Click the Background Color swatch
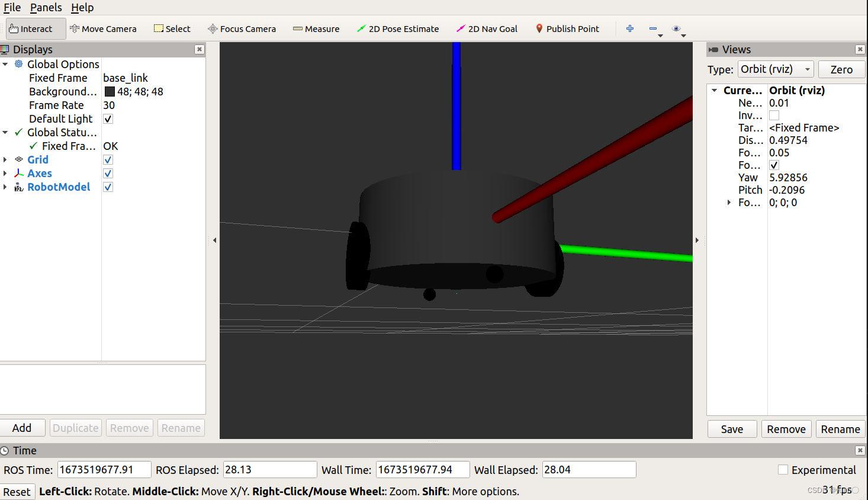The height and width of the screenshot is (500, 868). (110, 92)
